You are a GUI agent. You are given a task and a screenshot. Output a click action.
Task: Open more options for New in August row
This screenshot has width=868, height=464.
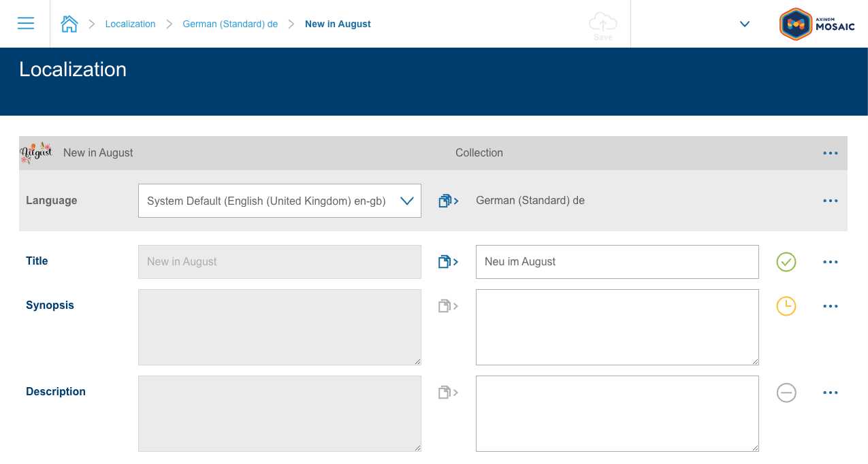(830, 153)
